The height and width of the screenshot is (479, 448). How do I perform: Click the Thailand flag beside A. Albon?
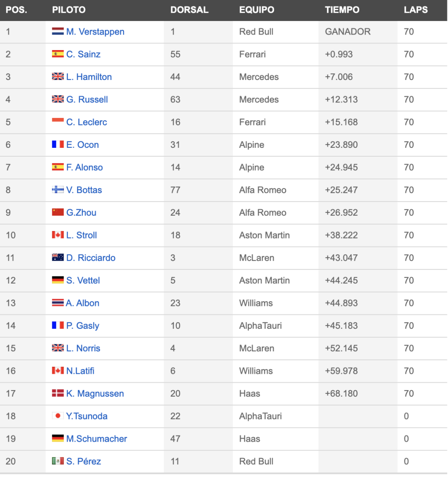click(x=58, y=303)
